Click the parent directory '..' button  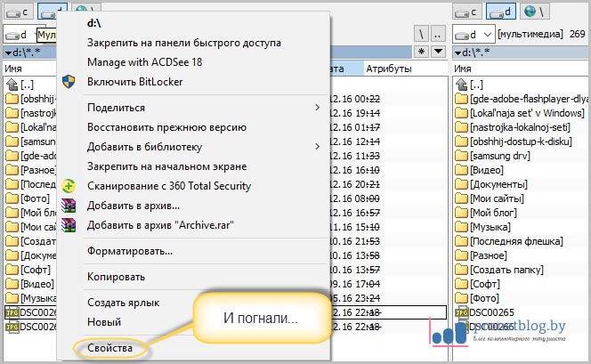pos(437,34)
